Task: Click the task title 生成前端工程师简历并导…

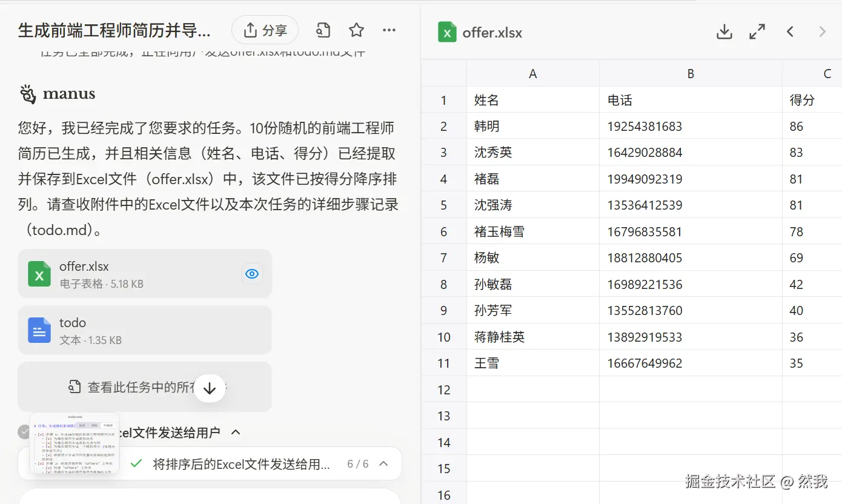Action: (x=114, y=31)
